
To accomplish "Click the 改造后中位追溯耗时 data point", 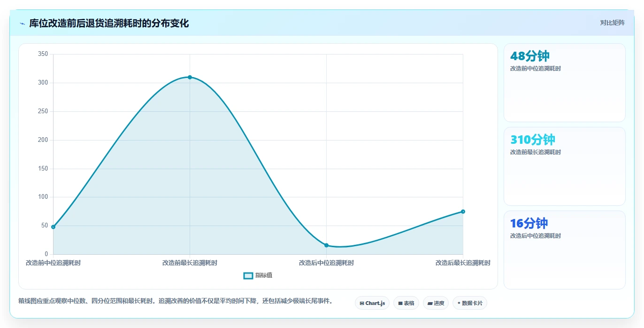I will 326,245.
